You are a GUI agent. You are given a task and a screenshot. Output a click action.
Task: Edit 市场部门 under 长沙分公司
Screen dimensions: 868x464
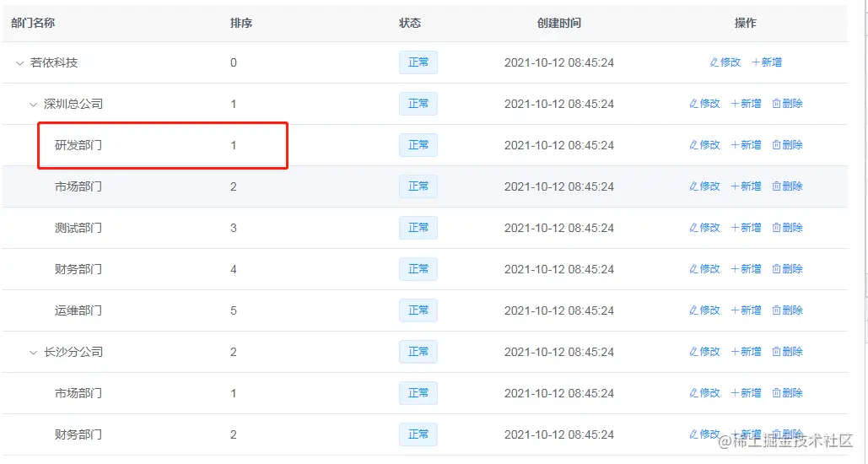704,393
